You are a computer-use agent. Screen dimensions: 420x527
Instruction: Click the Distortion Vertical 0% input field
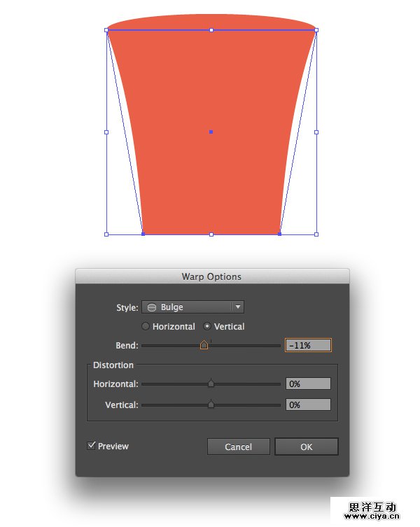point(308,405)
